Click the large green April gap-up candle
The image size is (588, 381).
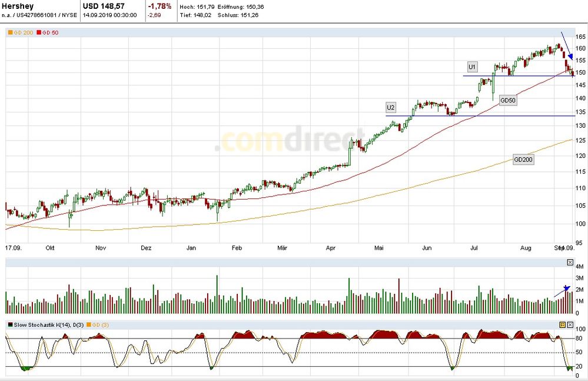(x=350, y=153)
